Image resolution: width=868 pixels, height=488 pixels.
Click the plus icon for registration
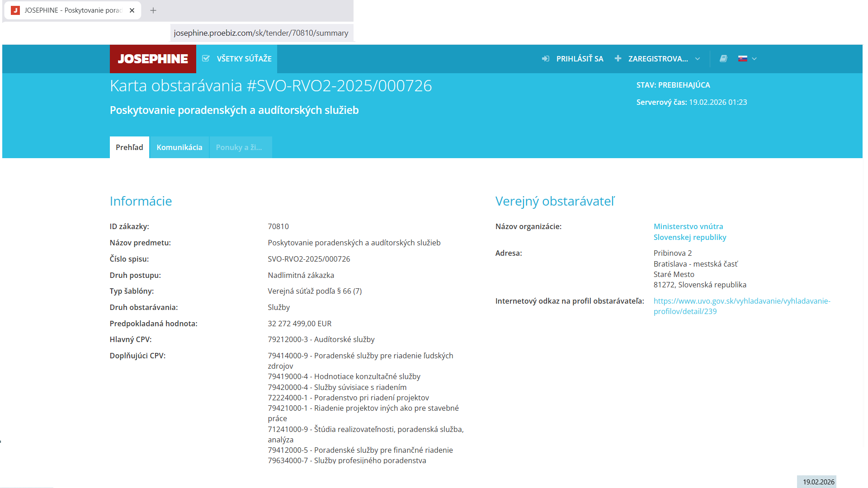click(618, 59)
